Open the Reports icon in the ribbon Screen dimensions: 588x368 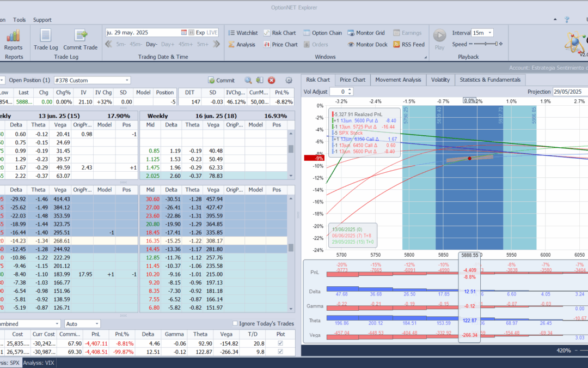pyautogui.click(x=14, y=37)
